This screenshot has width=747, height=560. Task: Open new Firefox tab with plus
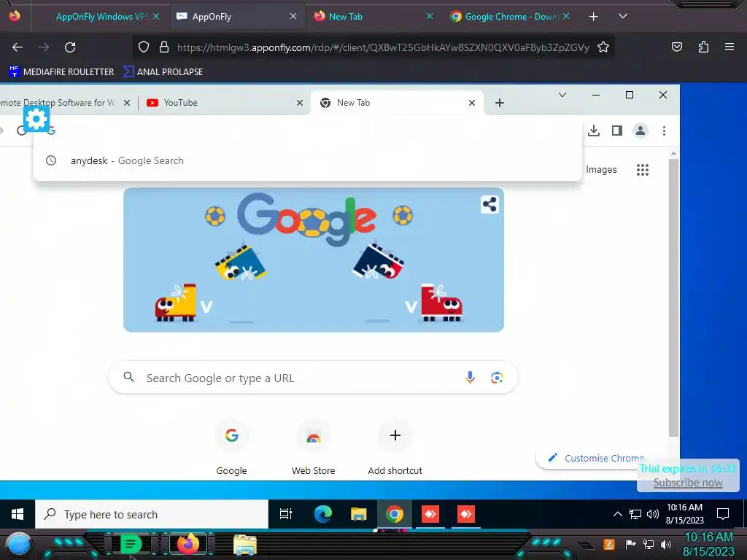593,17
